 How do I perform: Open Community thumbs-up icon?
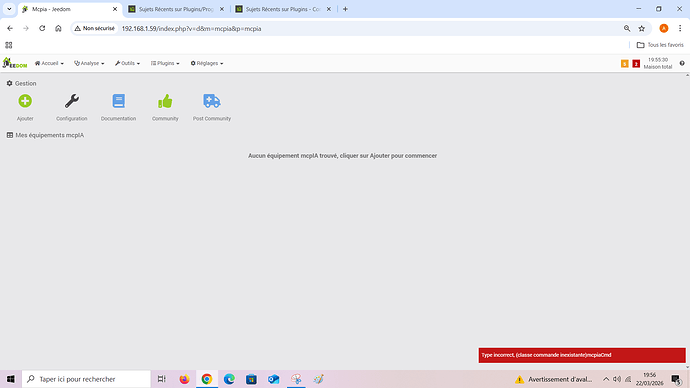point(165,101)
